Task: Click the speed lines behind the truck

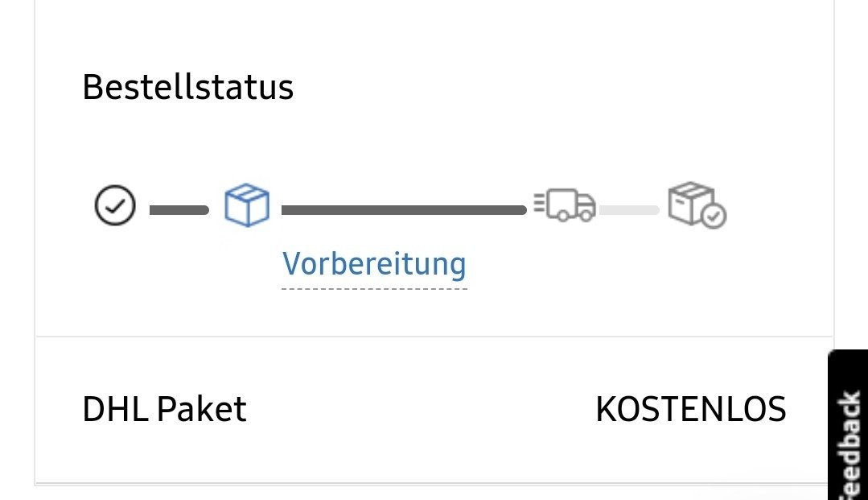Action: coord(539,207)
